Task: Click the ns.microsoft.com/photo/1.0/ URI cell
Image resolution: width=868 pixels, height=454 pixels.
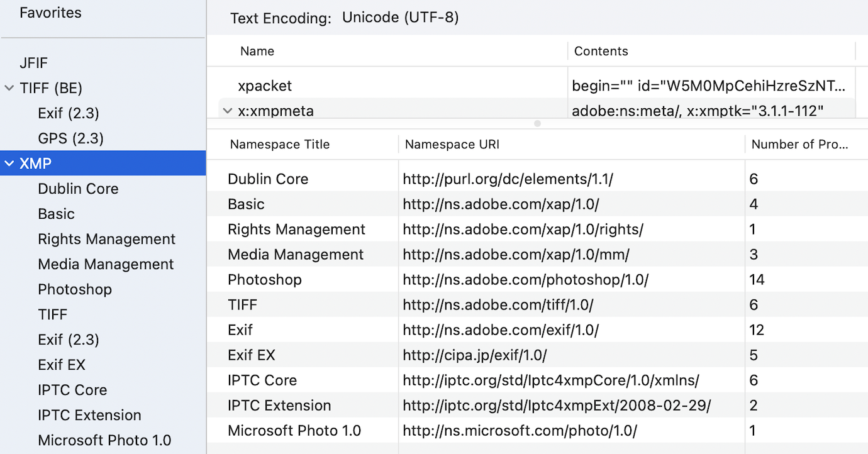Action: tap(520, 430)
